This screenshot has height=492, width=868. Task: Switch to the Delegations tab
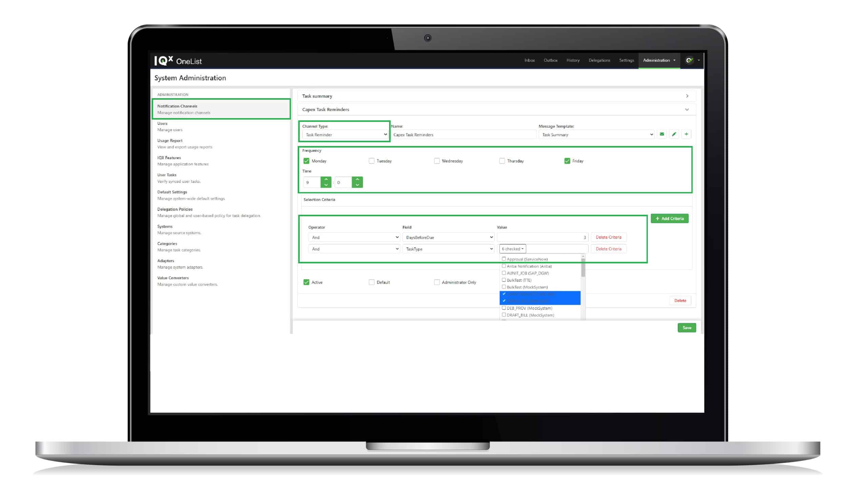tap(599, 60)
